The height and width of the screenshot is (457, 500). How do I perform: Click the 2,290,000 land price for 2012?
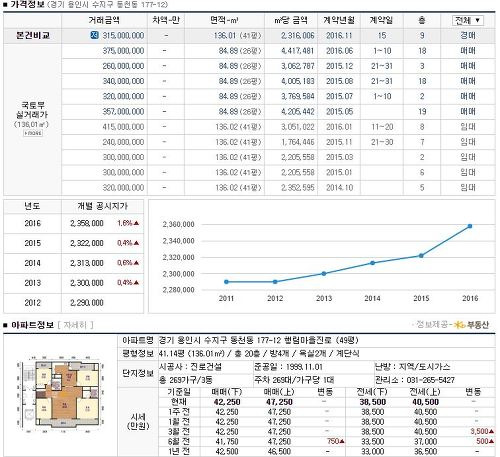tap(87, 303)
